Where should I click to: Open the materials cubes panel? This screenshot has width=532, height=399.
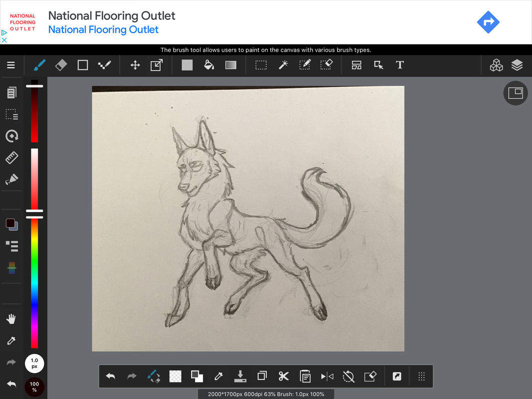click(x=496, y=65)
